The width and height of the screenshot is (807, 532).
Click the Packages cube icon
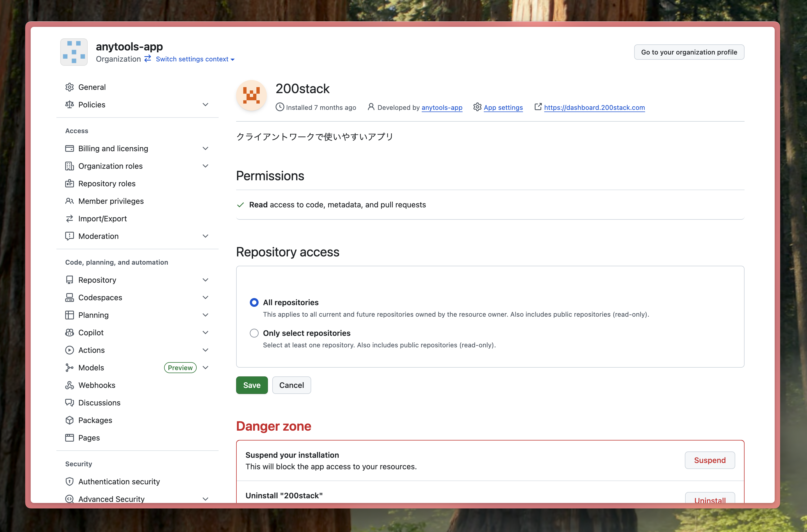(70, 420)
